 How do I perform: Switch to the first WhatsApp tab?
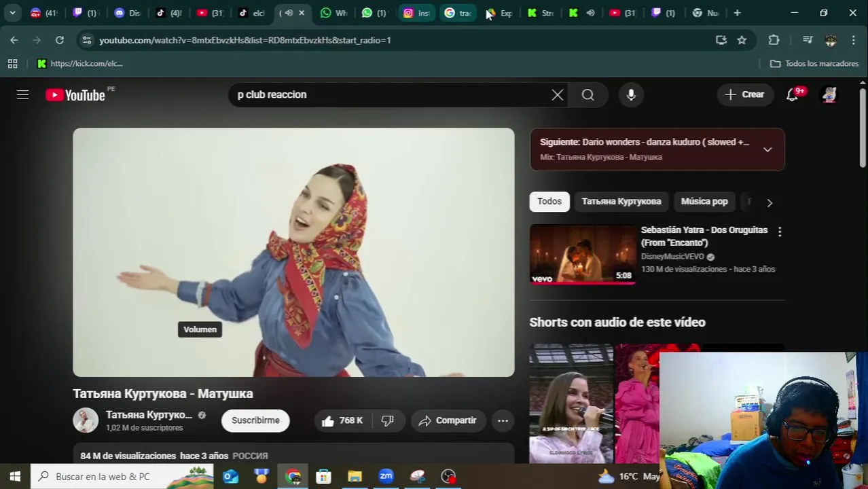coord(333,13)
